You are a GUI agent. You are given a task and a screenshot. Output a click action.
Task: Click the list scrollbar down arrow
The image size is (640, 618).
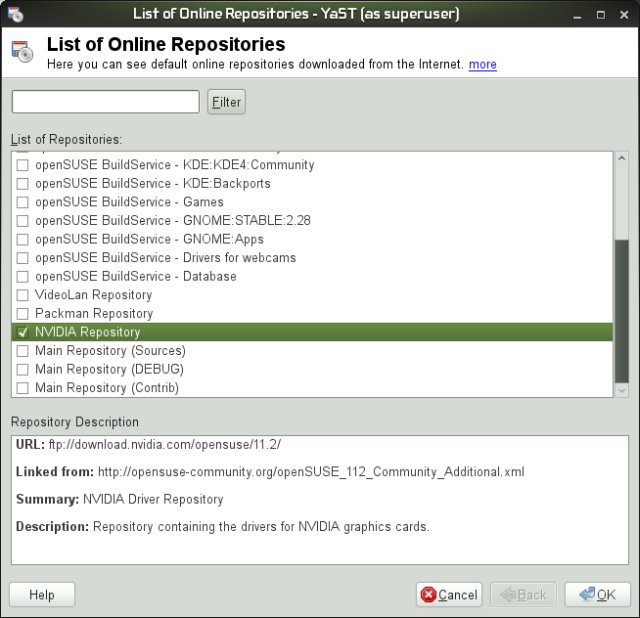(622, 391)
